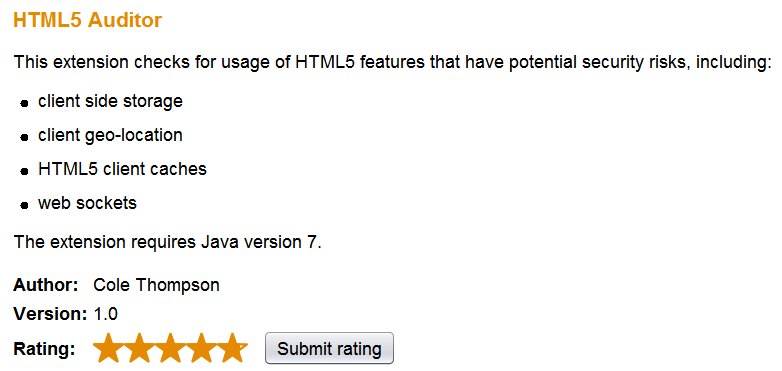Screen dimensions: 782x371
Task: Select the fifth rating star
Action: pyautogui.click(x=232, y=348)
